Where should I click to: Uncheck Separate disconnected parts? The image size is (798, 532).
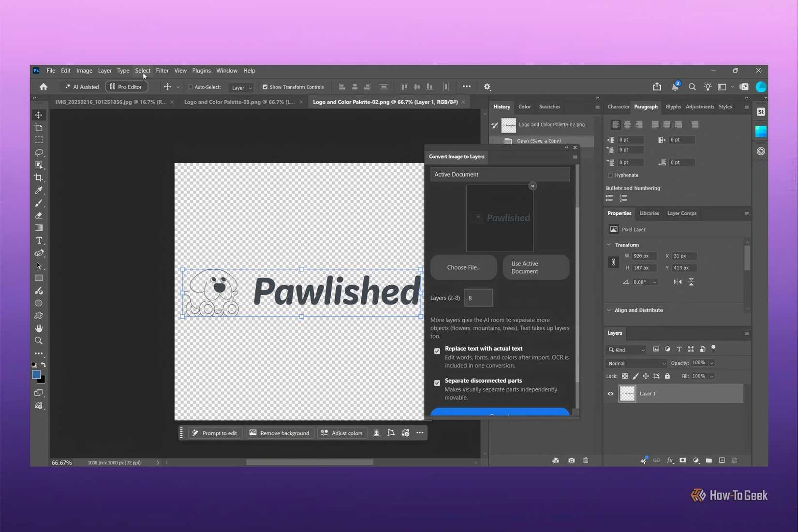[x=437, y=383]
